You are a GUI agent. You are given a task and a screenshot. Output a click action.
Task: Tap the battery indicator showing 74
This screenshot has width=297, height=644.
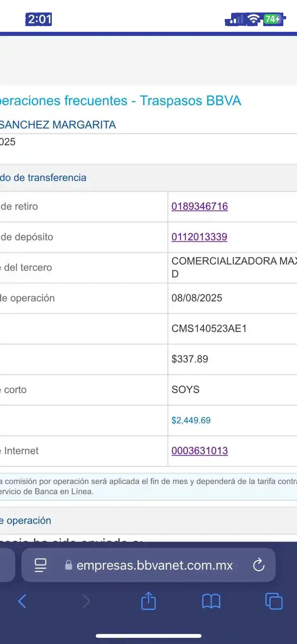(x=273, y=19)
